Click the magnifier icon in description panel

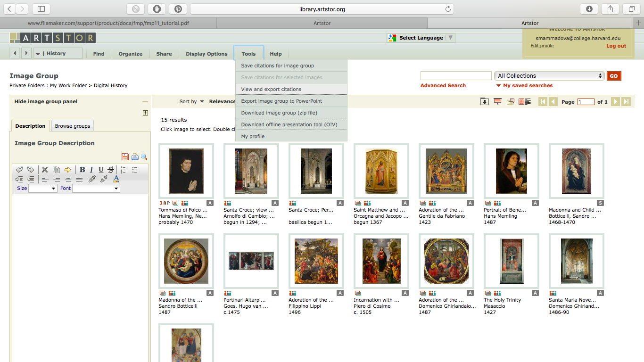click(x=144, y=157)
